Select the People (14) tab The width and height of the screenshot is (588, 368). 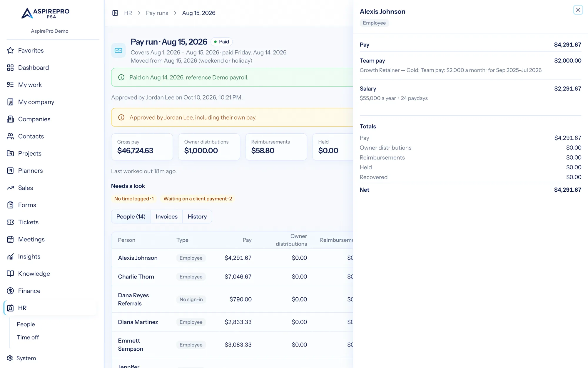pyautogui.click(x=131, y=217)
